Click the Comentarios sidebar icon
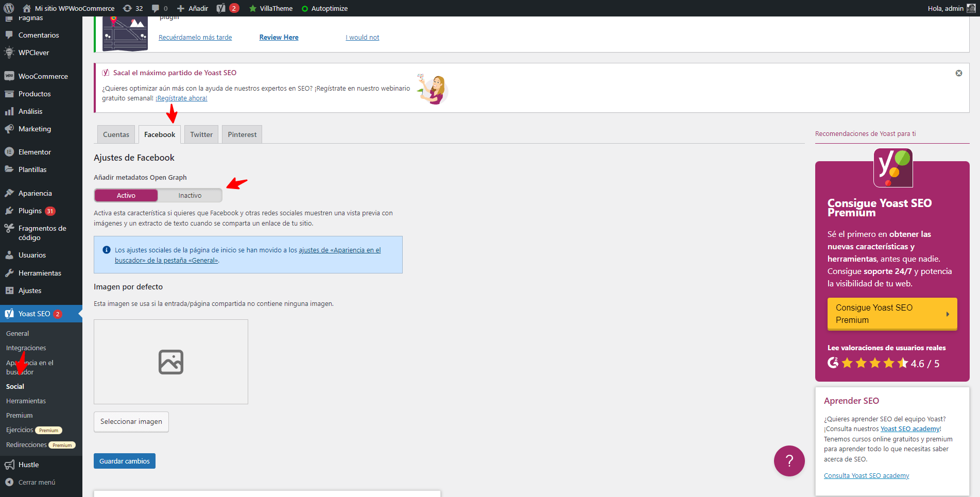 point(9,35)
